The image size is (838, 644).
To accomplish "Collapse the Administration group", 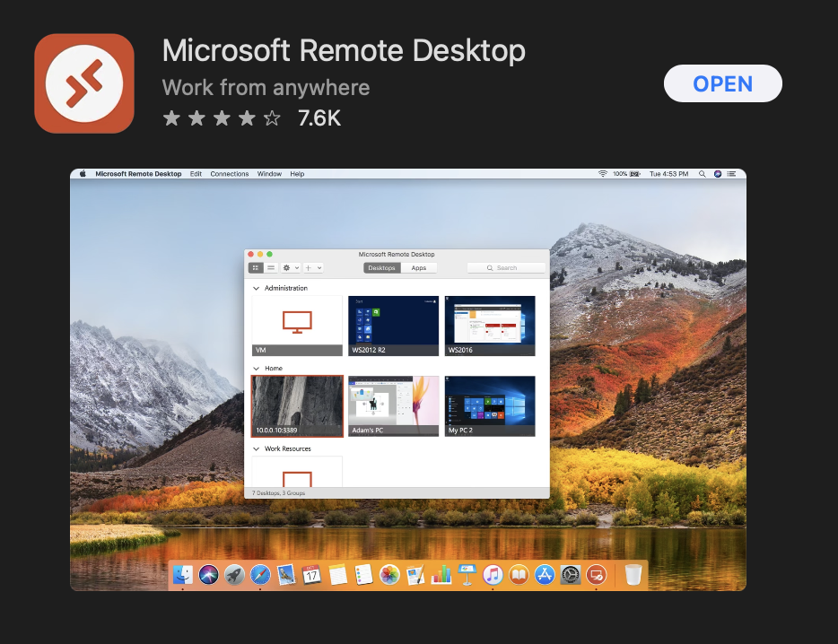I will [x=254, y=288].
